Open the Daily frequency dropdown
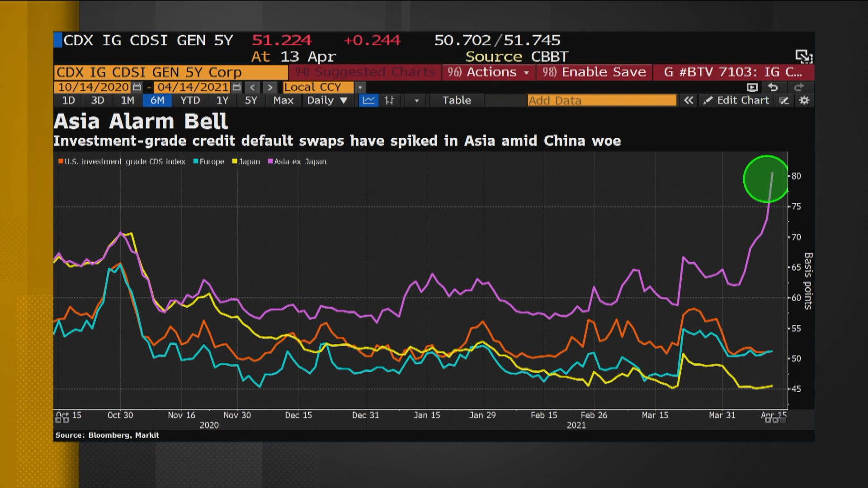 point(327,100)
